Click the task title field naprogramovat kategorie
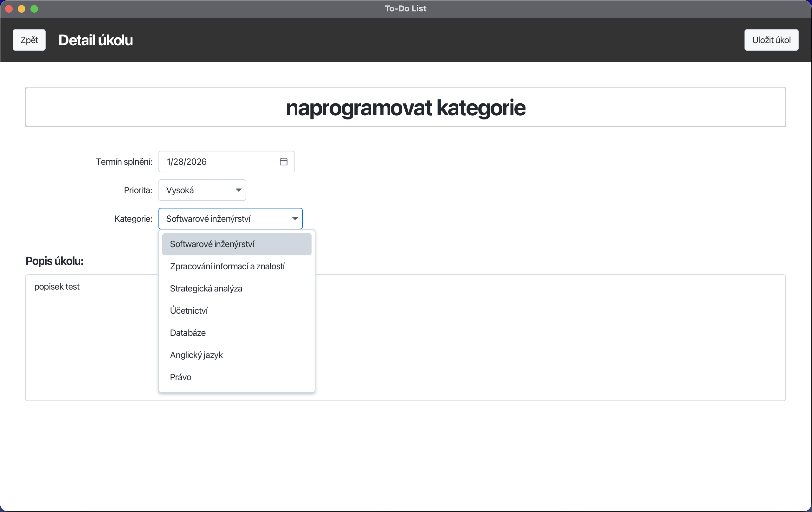 405,107
